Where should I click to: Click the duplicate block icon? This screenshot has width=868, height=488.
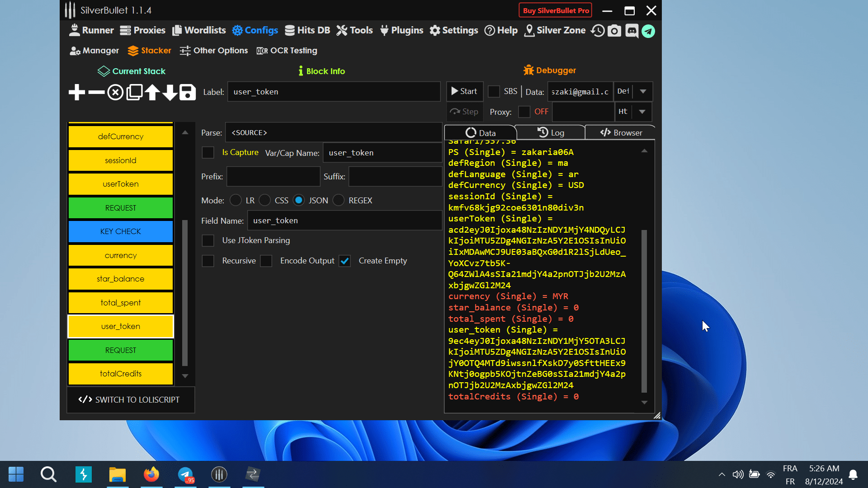[134, 92]
